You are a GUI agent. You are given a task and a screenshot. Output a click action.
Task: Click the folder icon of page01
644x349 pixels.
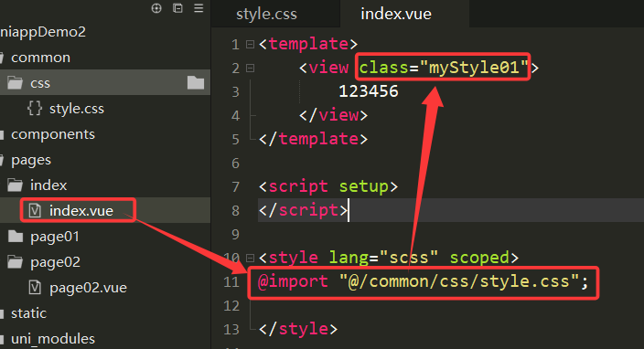point(16,237)
